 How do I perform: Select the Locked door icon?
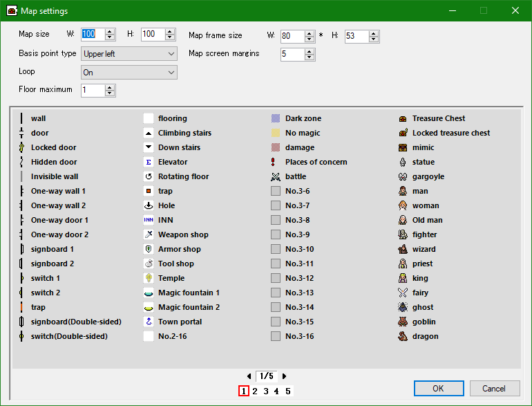(x=21, y=147)
